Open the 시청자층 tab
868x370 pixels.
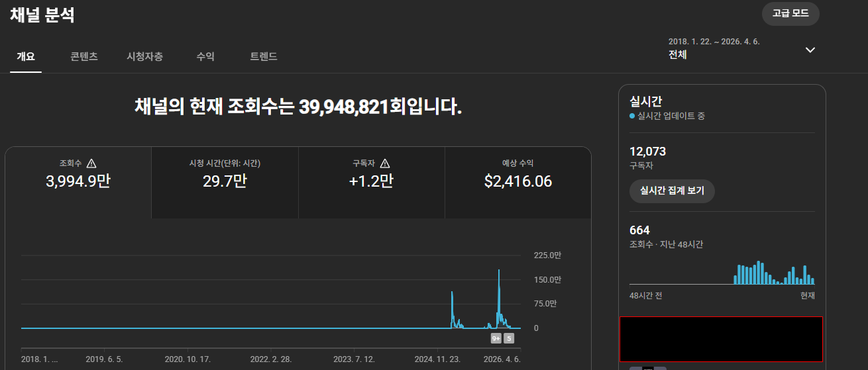(144, 57)
